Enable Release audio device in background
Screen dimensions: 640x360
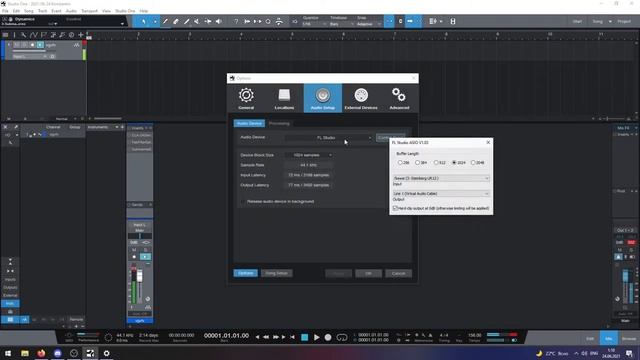pos(243,202)
